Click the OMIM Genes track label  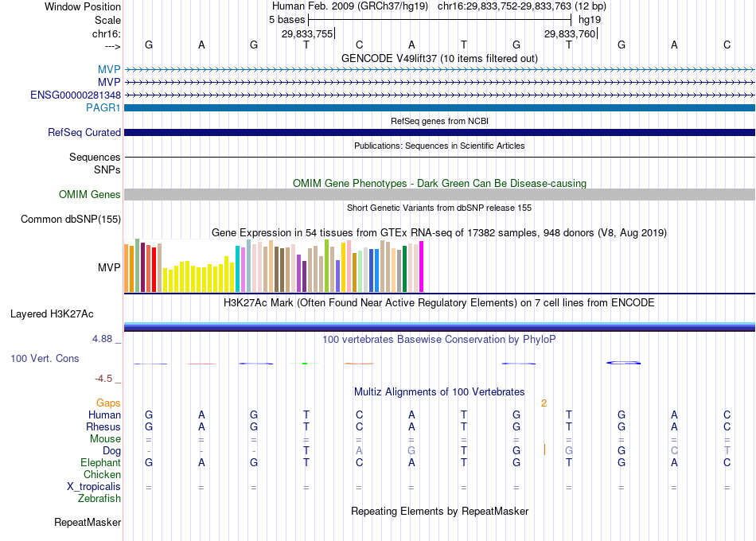coord(90,194)
